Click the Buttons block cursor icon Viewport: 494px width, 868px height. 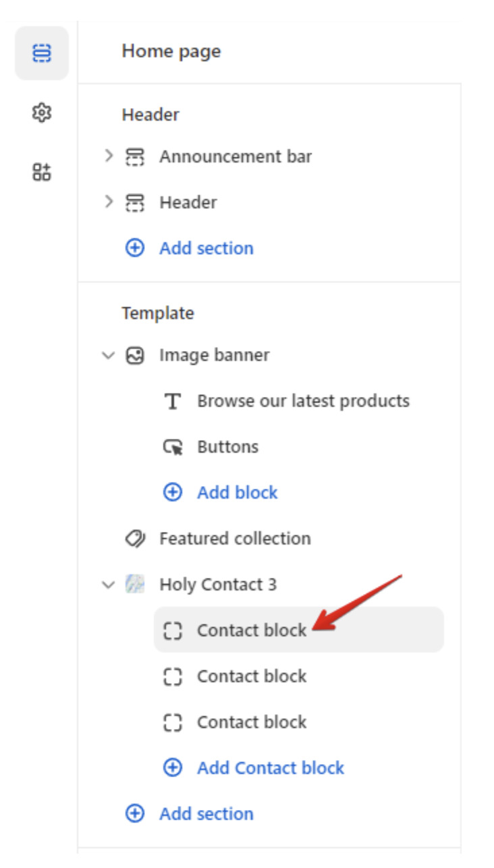click(173, 447)
